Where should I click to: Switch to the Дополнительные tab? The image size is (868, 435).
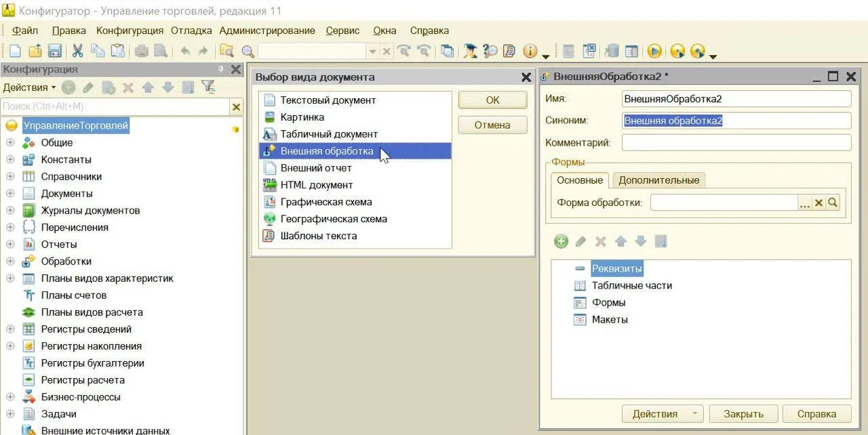click(x=658, y=180)
